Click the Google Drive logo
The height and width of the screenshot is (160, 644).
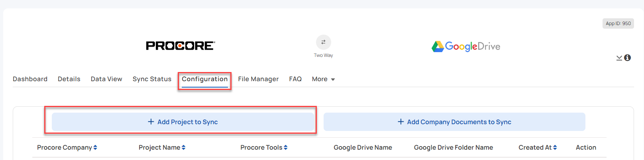pyautogui.click(x=465, y=47)
